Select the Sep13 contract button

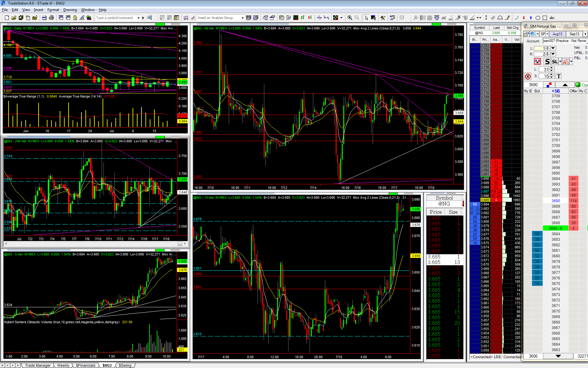[574, 34]
